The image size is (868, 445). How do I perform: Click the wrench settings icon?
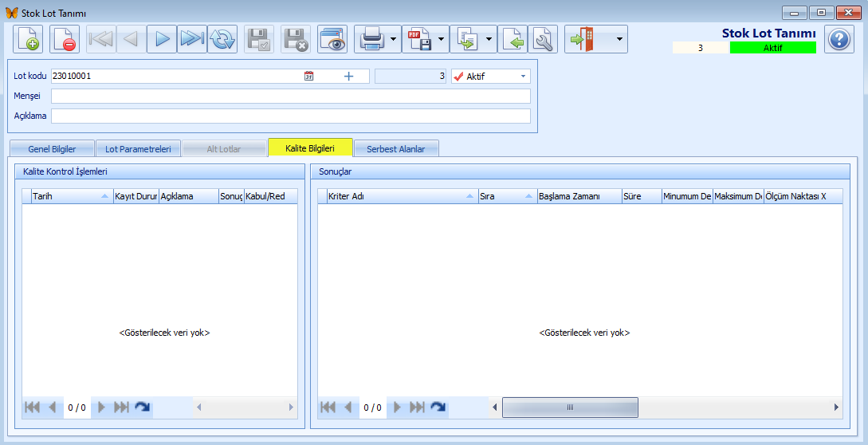point(542,39)
